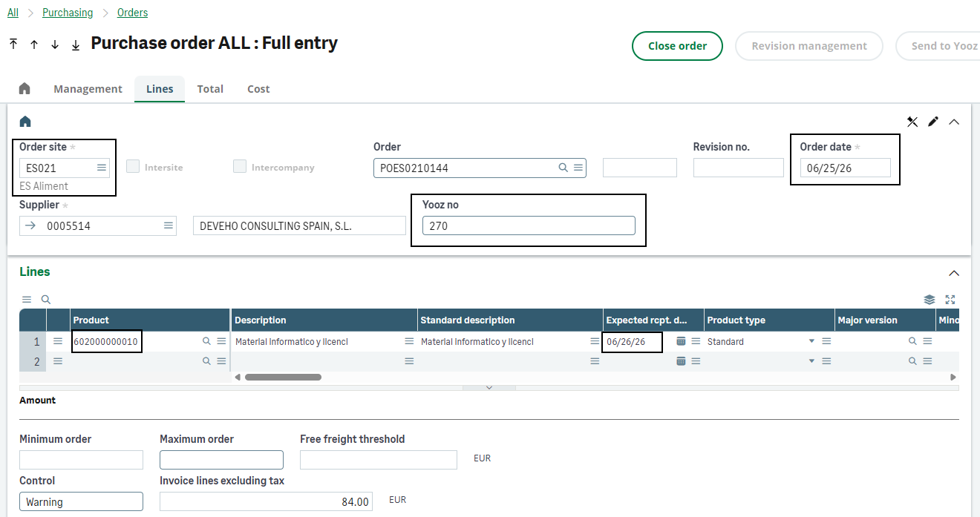Image resolution: width=980 pixels, height=517 pixels.
Task: Click the Revision management button
Action: pos(809,46)
